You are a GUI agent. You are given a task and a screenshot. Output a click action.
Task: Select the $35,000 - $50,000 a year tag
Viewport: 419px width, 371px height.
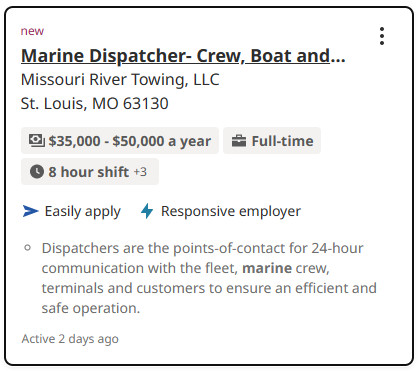click(120, 141)
